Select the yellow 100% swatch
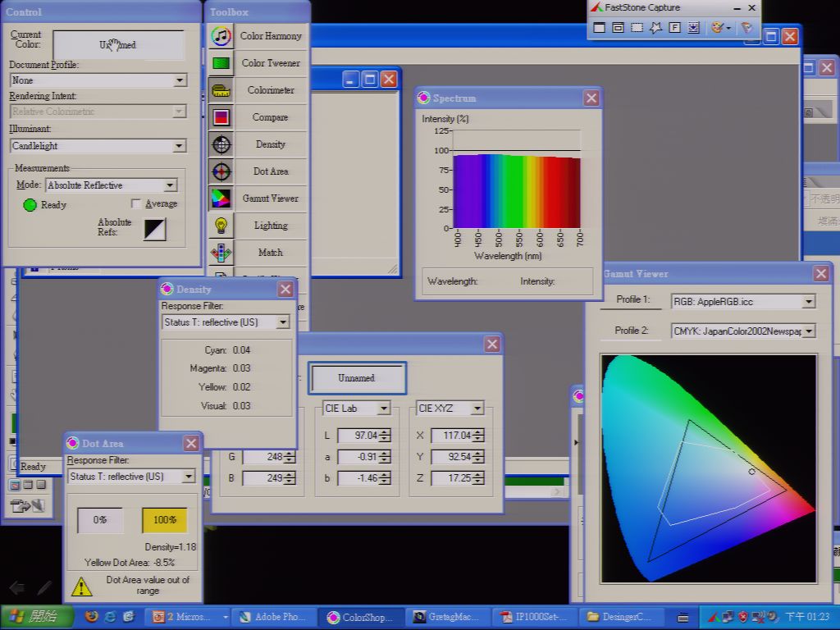 [x=164, y=520]
